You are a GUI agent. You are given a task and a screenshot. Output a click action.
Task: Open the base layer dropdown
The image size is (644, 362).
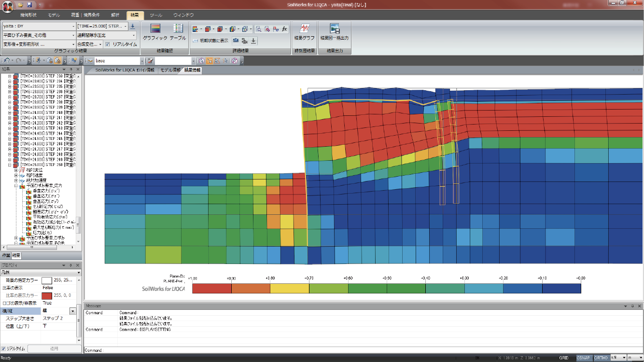[142, 61]
